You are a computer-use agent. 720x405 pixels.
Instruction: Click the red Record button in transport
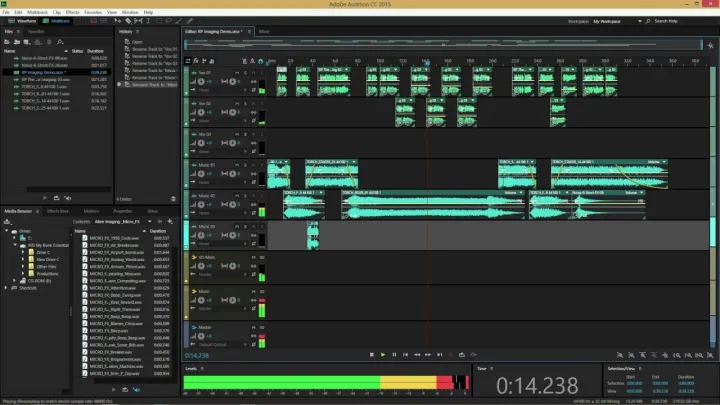450,354
